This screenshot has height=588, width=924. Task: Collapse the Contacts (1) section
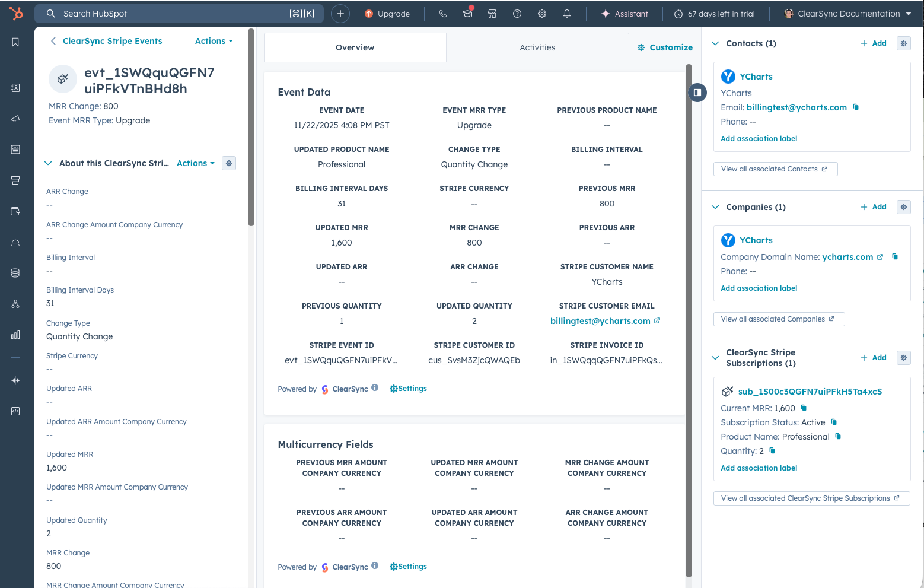click(715, 43)
